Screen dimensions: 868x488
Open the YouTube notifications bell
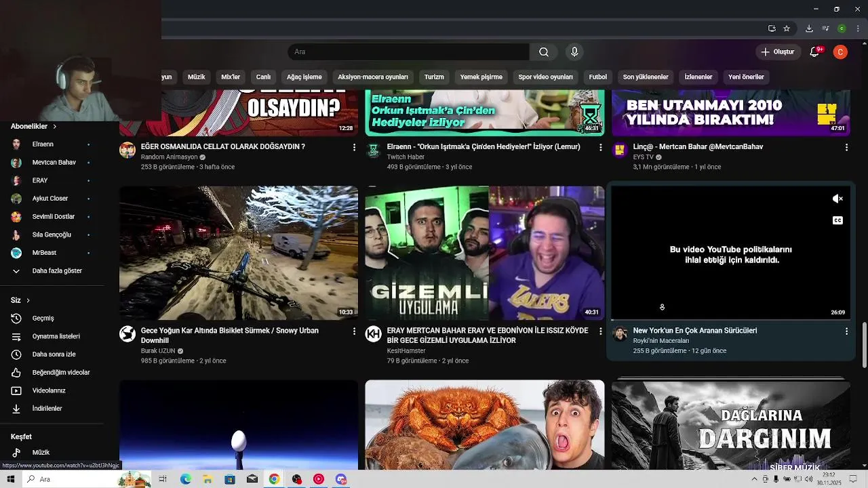[x=815, y=52]
